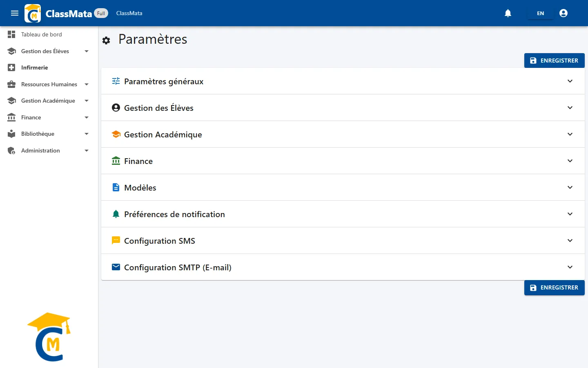
Task: Open the notifications bell
Action: click(x=508, y=13)
